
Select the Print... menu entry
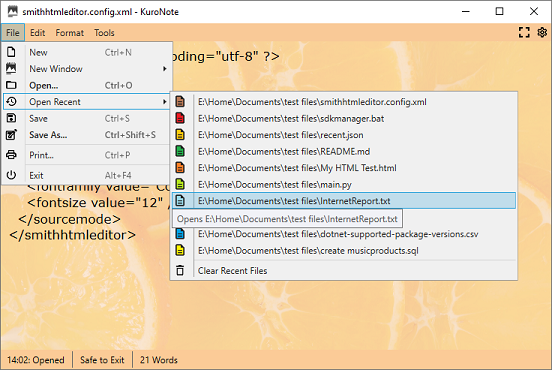pyautogui.click(x=87, y=155)
